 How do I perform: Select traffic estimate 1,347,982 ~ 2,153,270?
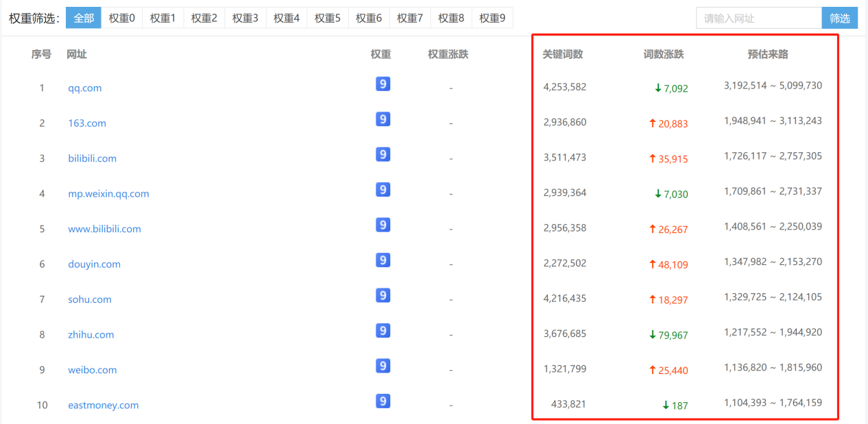tap(773, 262)
